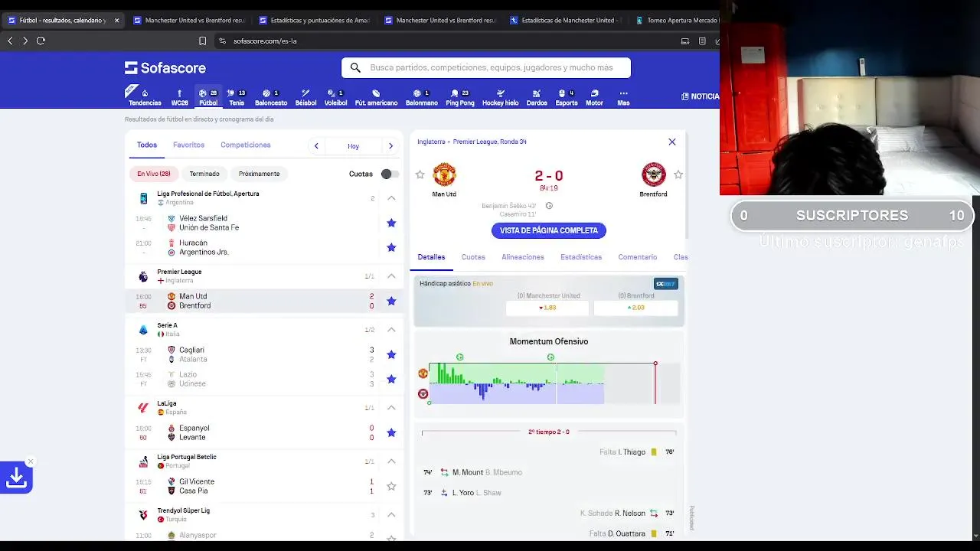This screenshot has height=551, width=980.
Task: Select the Baloncesto sport icon
Action: click(271, 97)
